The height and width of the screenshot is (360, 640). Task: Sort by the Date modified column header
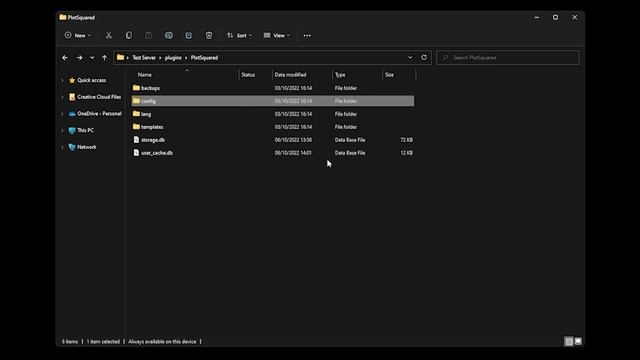[290, 75]
